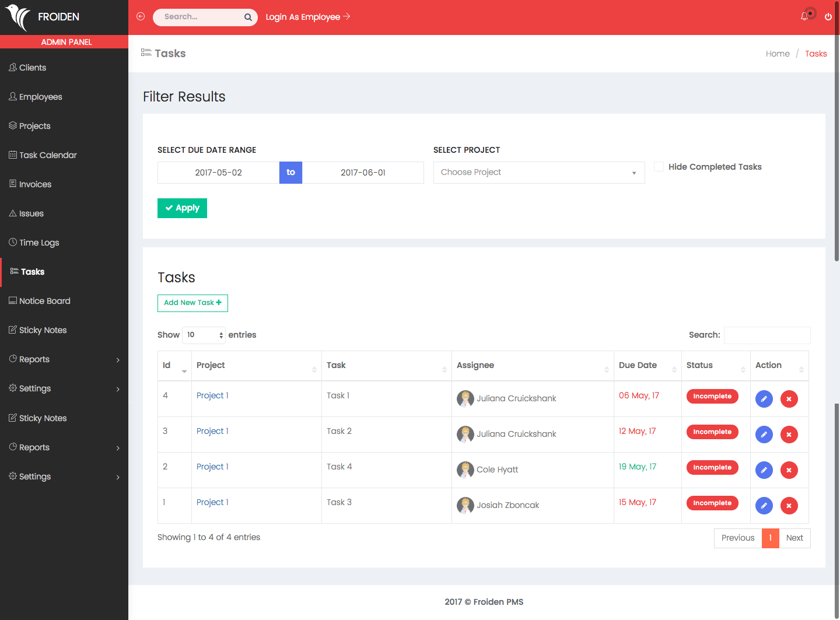Click the green Apply button
840x620 pixels.
coord(182,208)
